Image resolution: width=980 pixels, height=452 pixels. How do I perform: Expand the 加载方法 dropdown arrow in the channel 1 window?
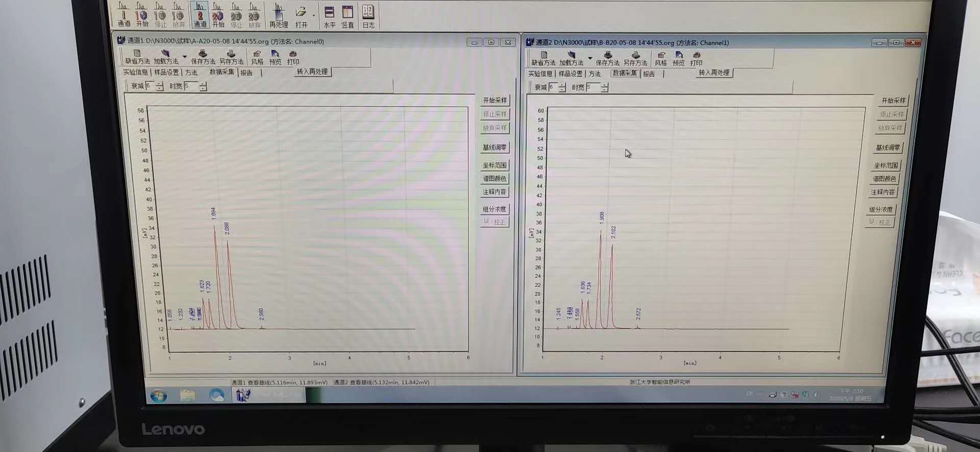184,57
